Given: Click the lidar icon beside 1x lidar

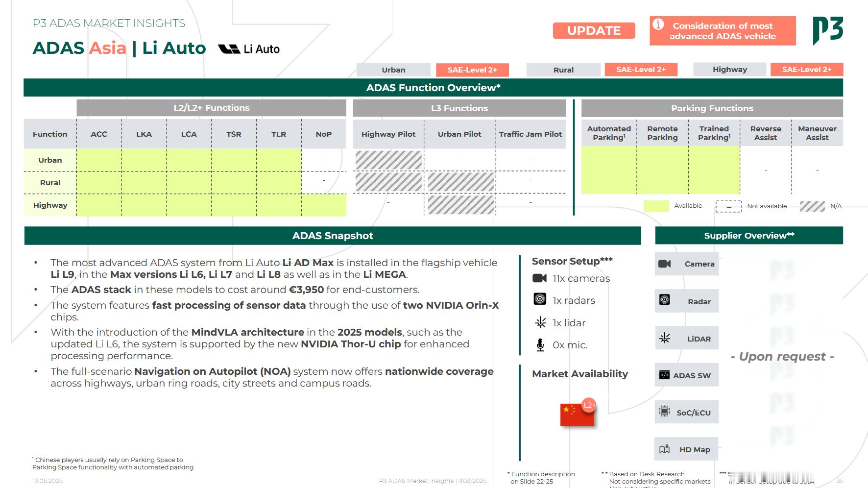Looking at the screenshot, I should (540, 322).
